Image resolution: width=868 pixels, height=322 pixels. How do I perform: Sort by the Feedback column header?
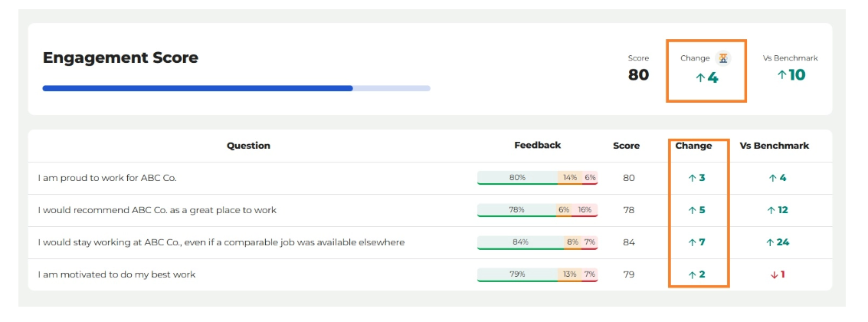(x=538, y=145)
